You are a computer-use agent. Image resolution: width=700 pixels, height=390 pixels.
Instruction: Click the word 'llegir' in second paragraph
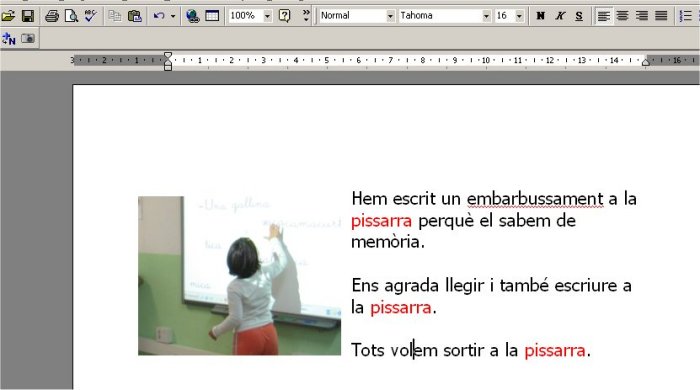[465, 286]
